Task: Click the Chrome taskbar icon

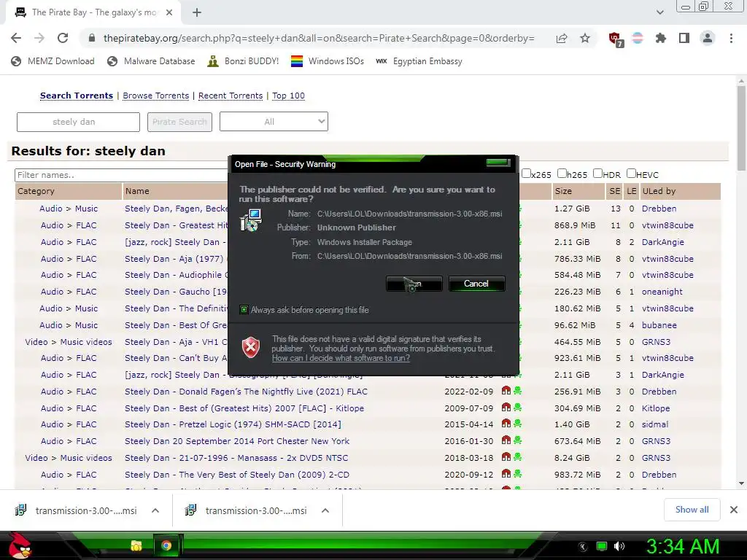Action: coord(166,545)
